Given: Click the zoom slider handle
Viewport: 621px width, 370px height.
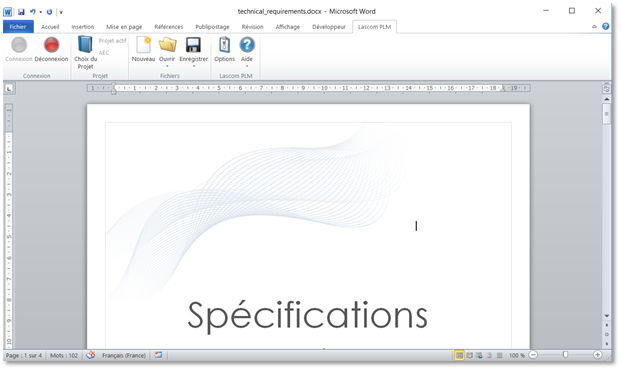Looking at the screenshot, I should [x=565, y=355].
